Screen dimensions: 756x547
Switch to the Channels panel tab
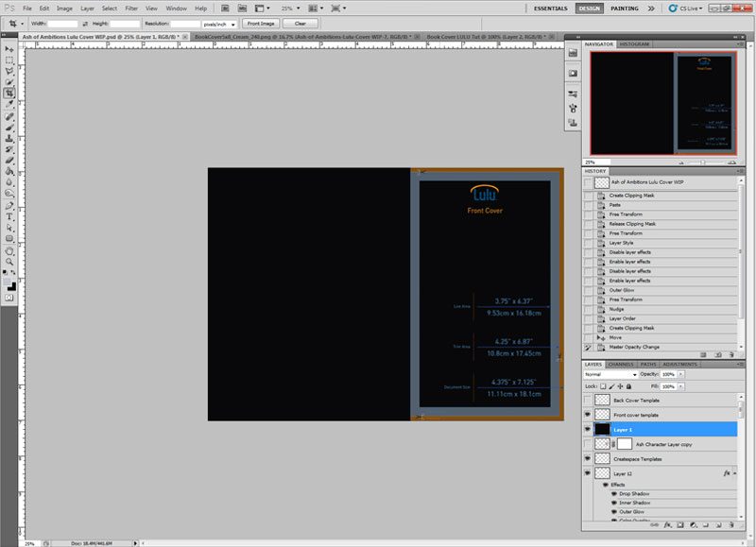click(621, 364)
